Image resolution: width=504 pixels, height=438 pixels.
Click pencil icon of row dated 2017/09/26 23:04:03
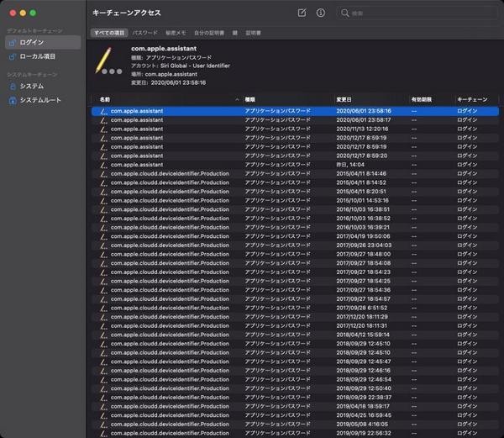pos(103,245)
